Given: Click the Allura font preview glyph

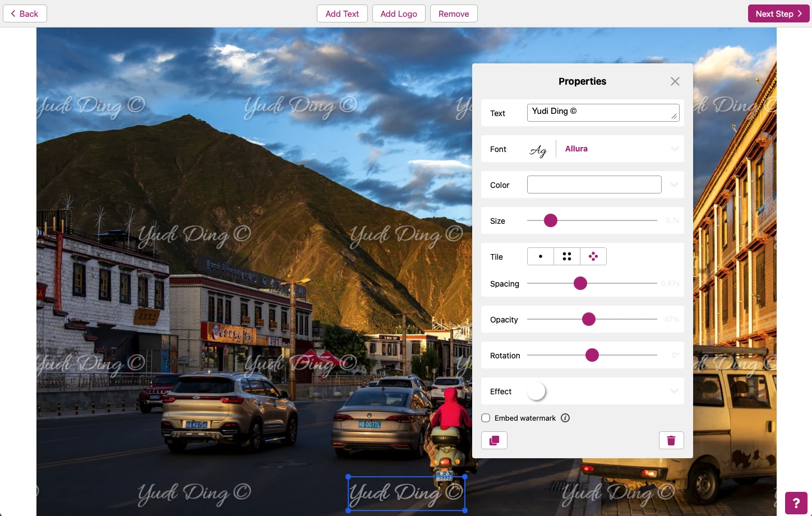Looking at the screenshot, I should [538, 150].
